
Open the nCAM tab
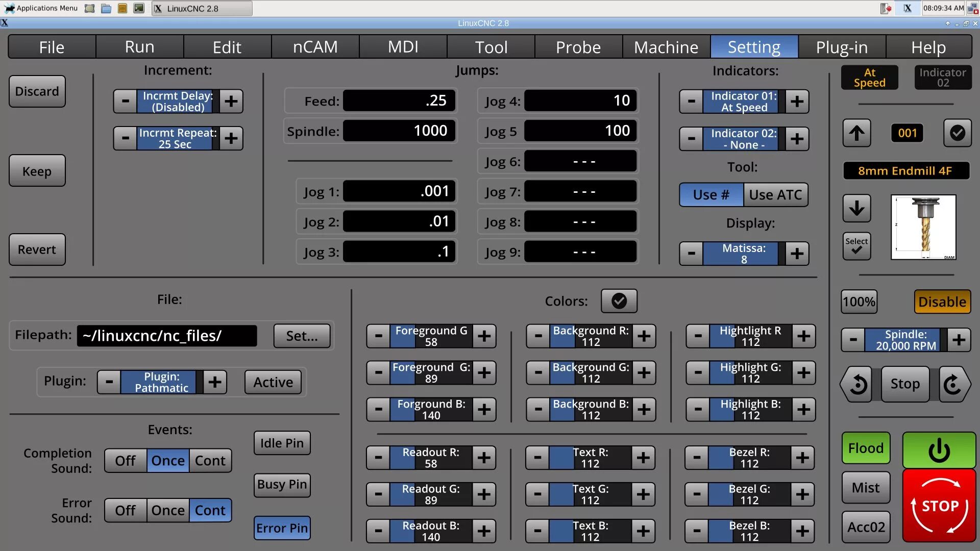pyautogui.click(x=315, y=47)
